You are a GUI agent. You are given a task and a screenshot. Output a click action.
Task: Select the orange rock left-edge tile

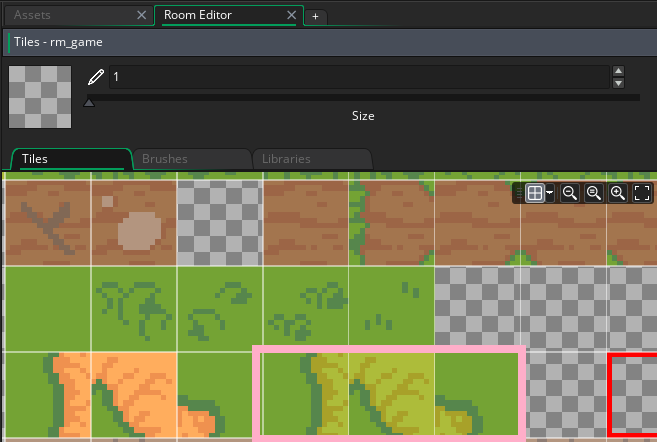tap(47, 395)
